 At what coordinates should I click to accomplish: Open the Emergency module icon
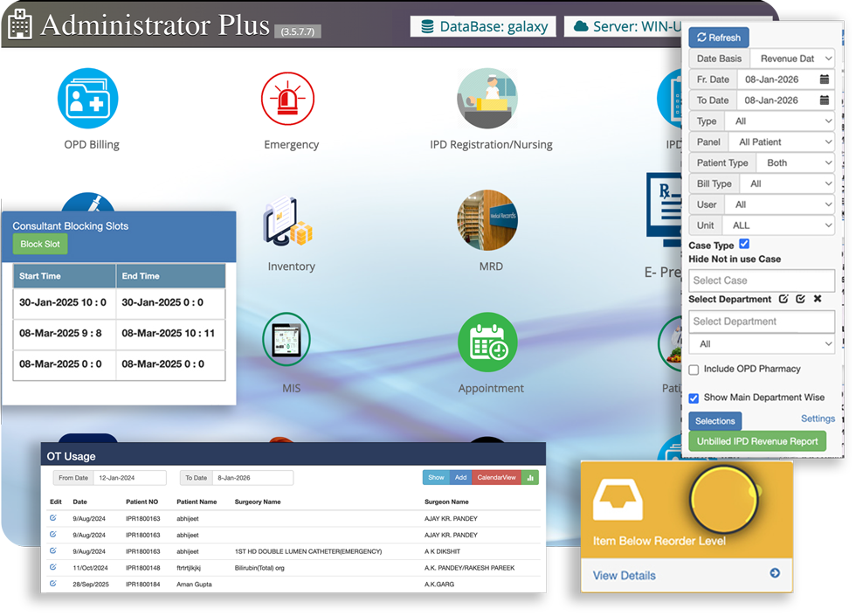291,99
